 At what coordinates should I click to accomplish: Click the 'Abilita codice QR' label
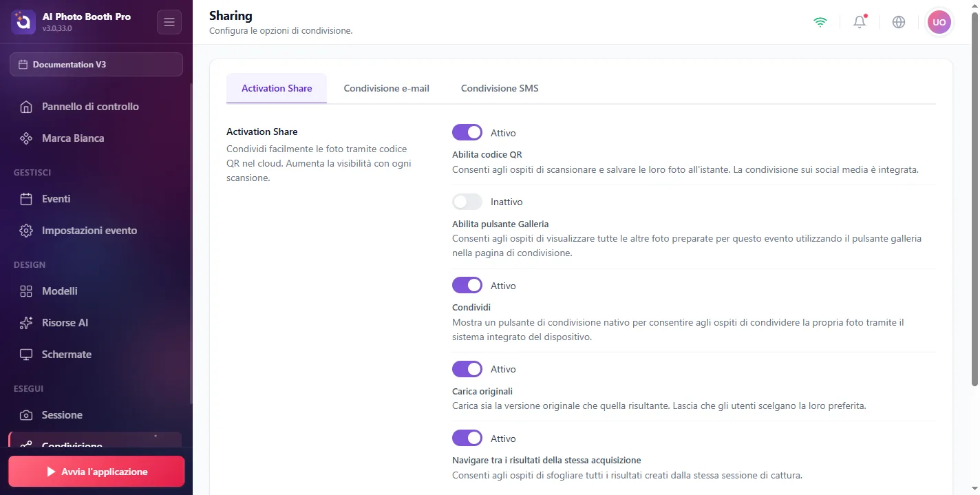pyautogui.click(x=487, y=154)
